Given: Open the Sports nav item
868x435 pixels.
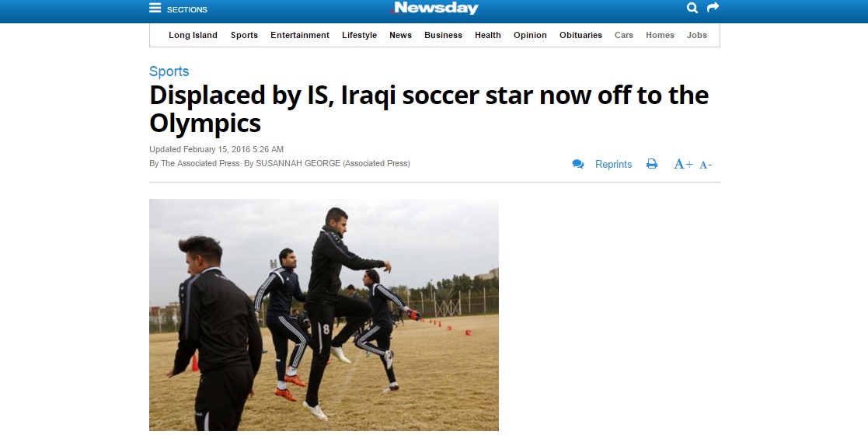Looking at the screenshot, I should tap(244, 35).
